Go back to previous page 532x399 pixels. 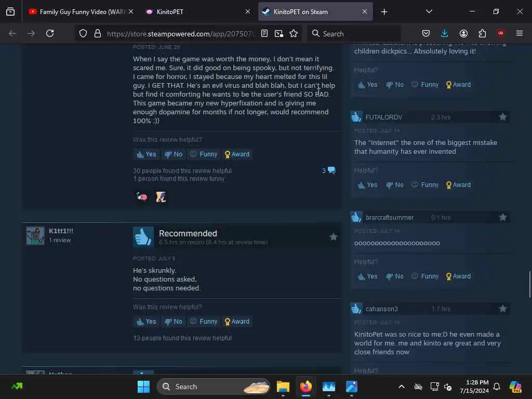click(12, 34)
